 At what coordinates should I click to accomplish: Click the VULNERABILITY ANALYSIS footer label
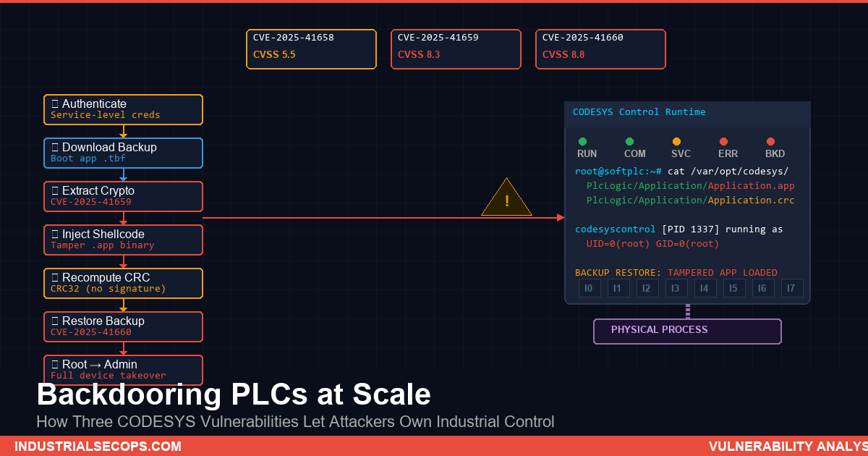click(788, 447)
